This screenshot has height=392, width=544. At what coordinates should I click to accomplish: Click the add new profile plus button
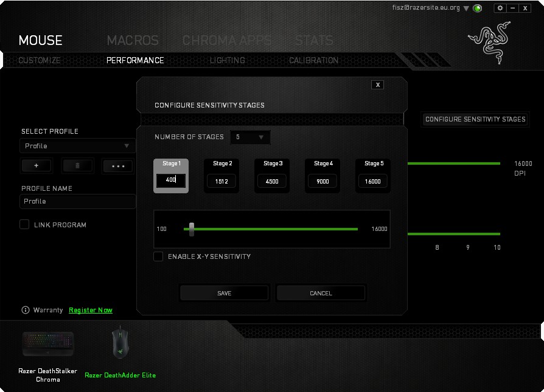[x=37, y=166]
